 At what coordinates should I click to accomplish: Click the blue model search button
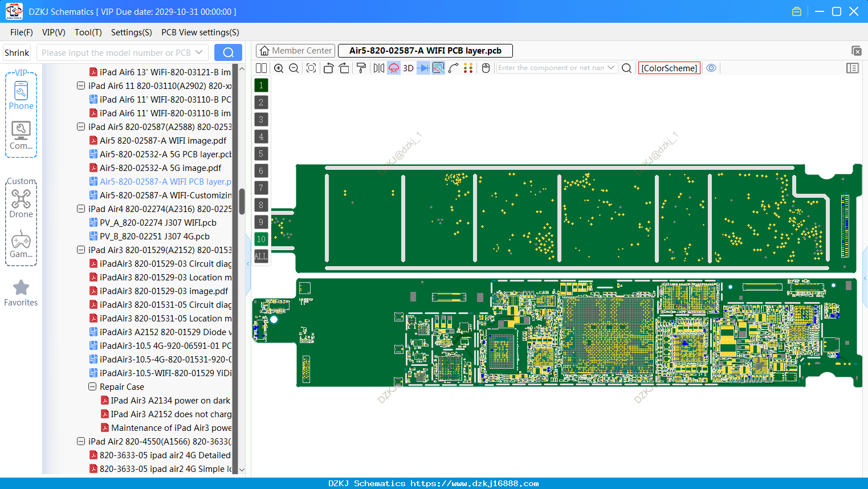(228, 52)
